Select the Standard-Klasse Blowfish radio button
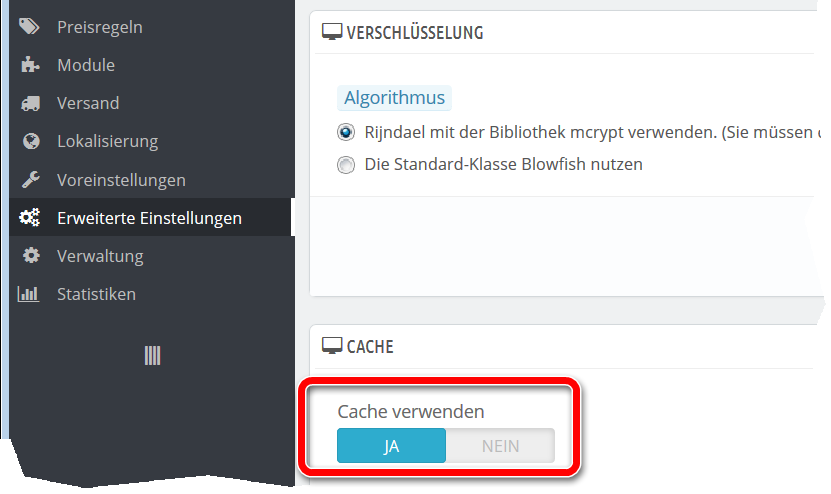 [x=346, y=164]
